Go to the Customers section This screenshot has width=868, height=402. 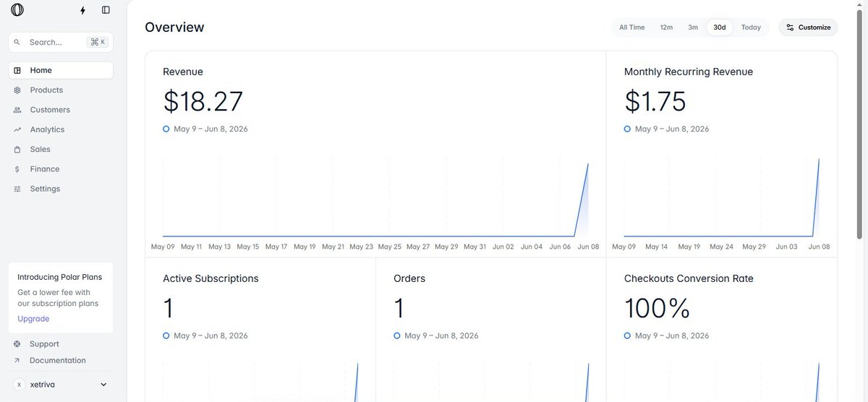coord(61,110)
